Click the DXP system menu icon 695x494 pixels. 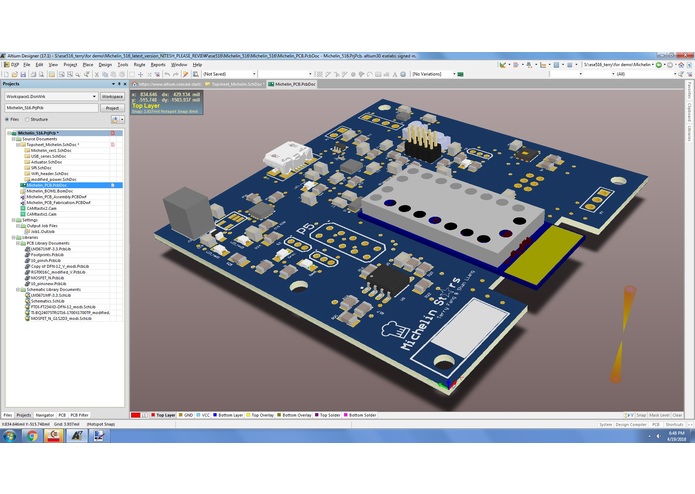click(6, 65)
